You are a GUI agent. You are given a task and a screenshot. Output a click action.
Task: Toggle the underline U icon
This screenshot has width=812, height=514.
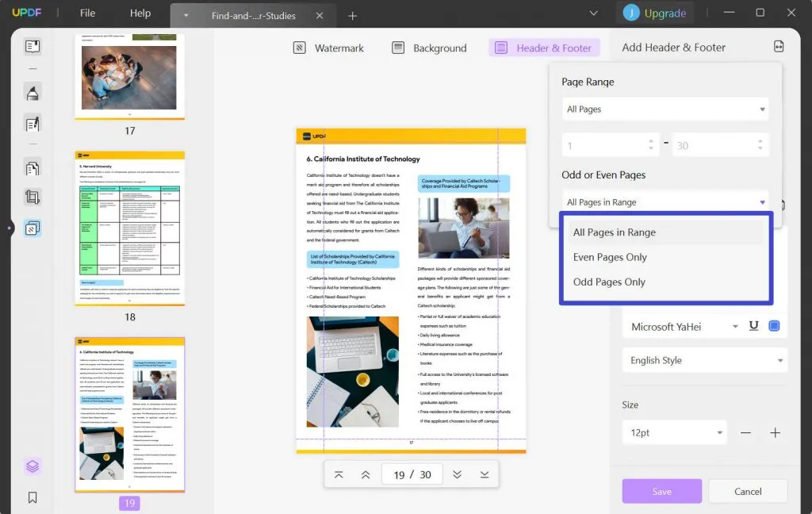(753, 326)
